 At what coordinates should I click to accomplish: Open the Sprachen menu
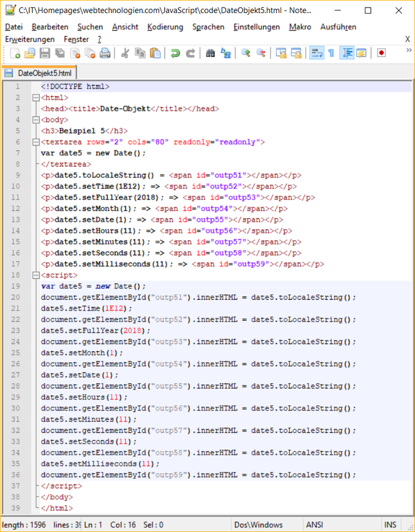tap(208, 27)
